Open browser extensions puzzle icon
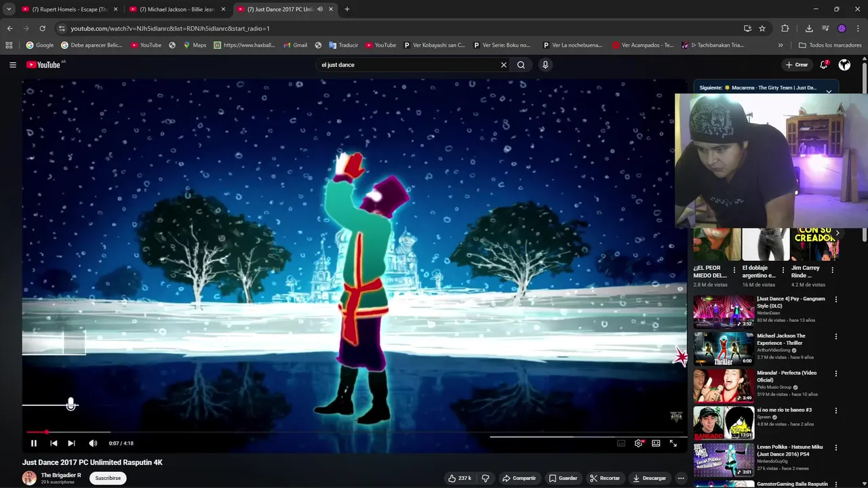This screenshot has height=488, width=868. click(785, 28)
